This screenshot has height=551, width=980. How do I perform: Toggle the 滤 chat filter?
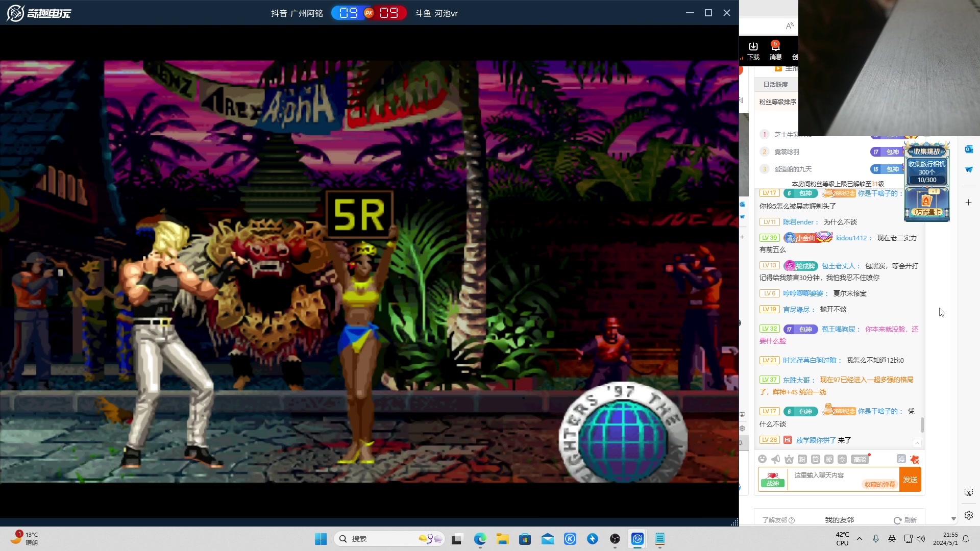(x=901, y=459)
